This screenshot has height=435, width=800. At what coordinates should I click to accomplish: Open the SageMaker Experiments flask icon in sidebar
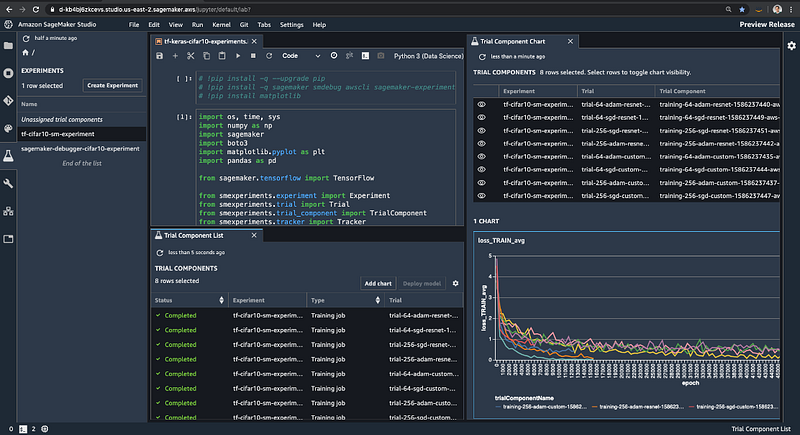tap(9, 156)
